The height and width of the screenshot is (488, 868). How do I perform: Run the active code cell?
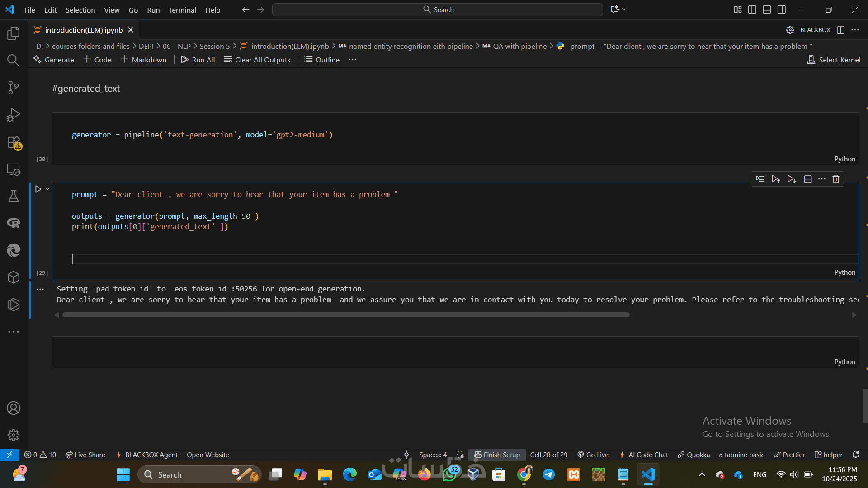click(38, 189)
